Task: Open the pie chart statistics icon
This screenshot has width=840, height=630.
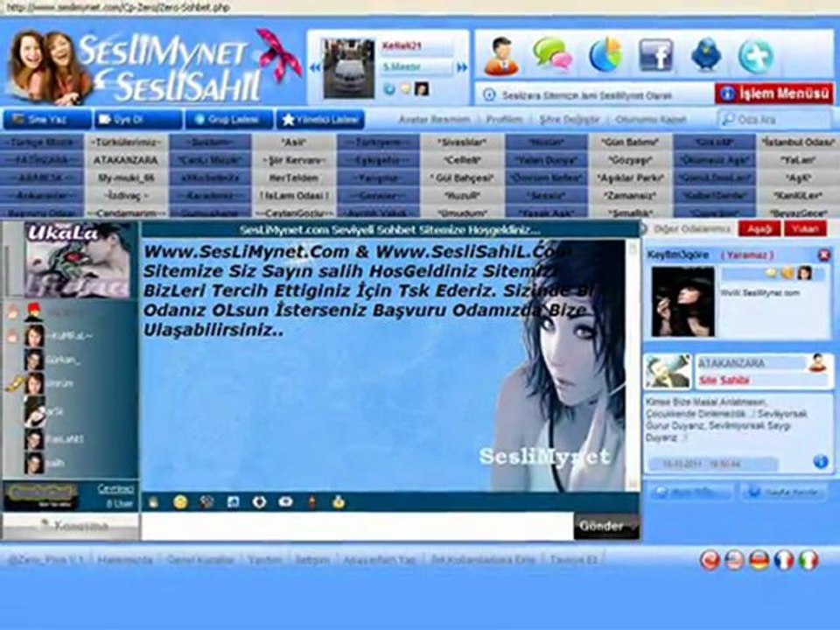Action: (x=605, y=54)
